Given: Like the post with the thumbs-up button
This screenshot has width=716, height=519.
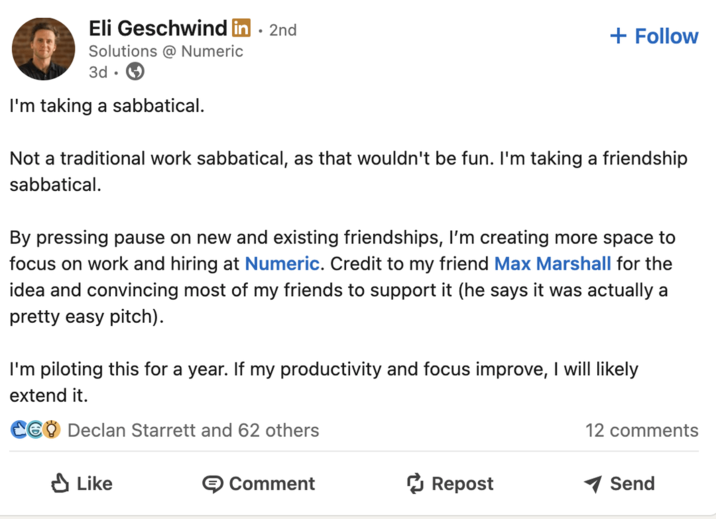Looking at the screenshot, I should (82, 483).
